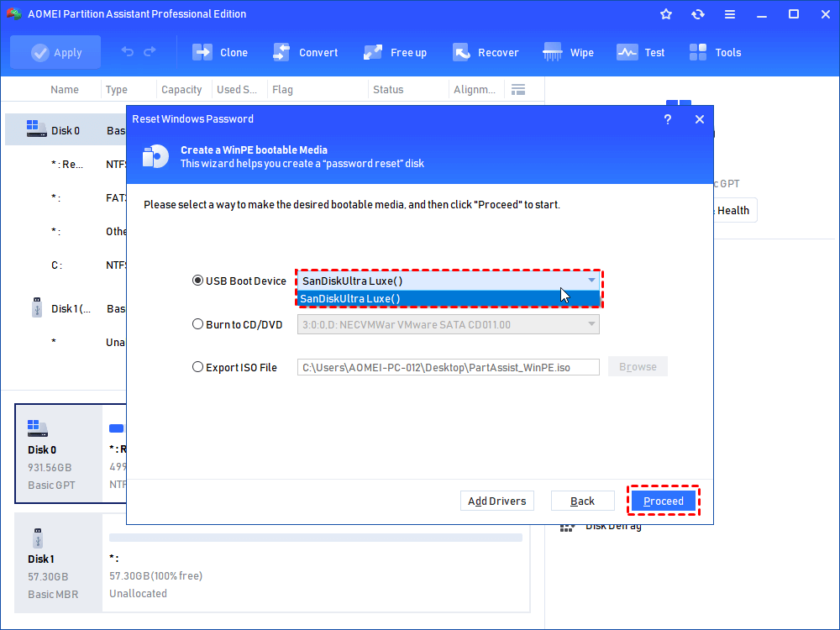
Task: Collapse the USB Boot Device dropdown arrow
Action: pos(591,281)
